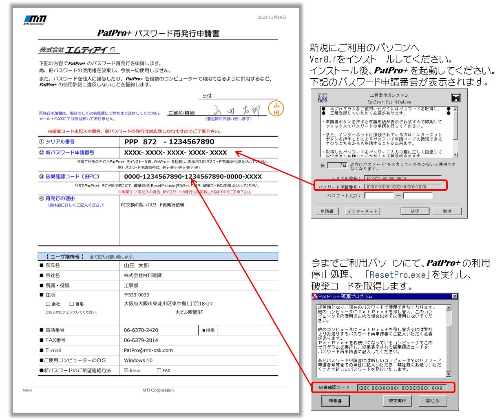Click the 'MTI Corporation' footer text

pyautogui.click(x=158, y=390)
